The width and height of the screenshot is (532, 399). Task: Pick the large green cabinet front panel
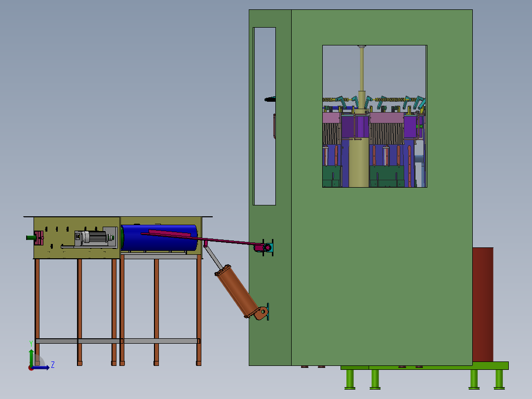[x=381, y=272]
